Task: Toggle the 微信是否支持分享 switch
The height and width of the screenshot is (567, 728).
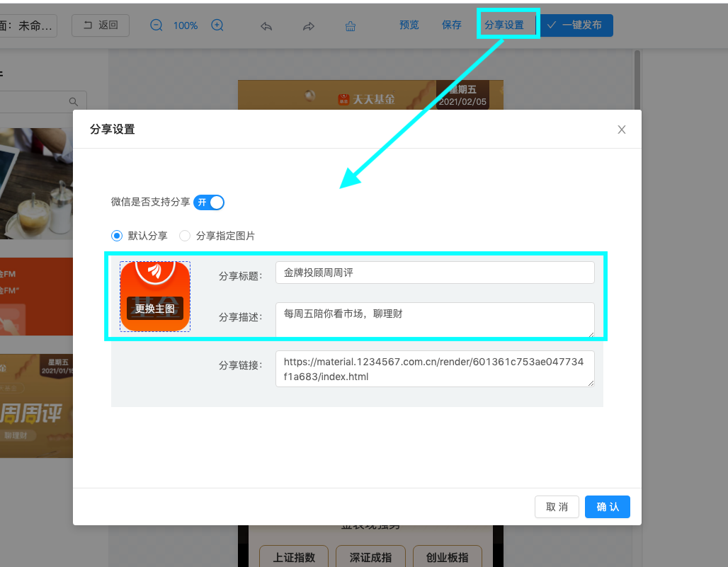Action: click(209, 202)
